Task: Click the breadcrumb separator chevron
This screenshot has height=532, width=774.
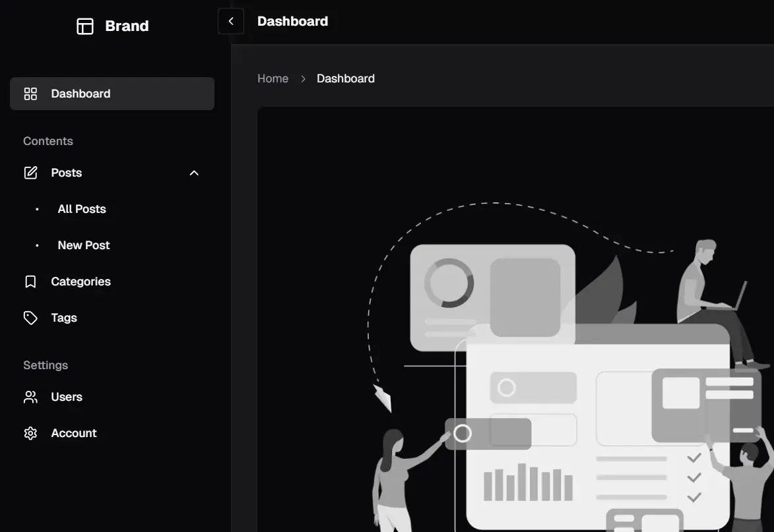Action: [x=302, y=78]
